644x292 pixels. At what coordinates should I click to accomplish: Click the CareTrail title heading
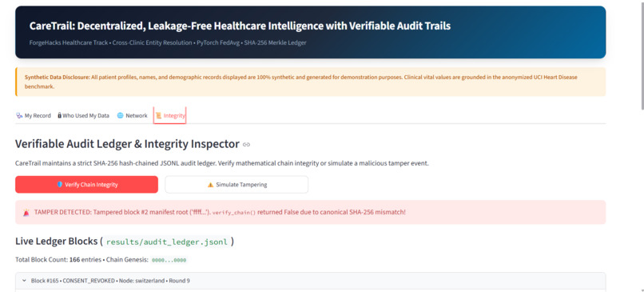240,26
